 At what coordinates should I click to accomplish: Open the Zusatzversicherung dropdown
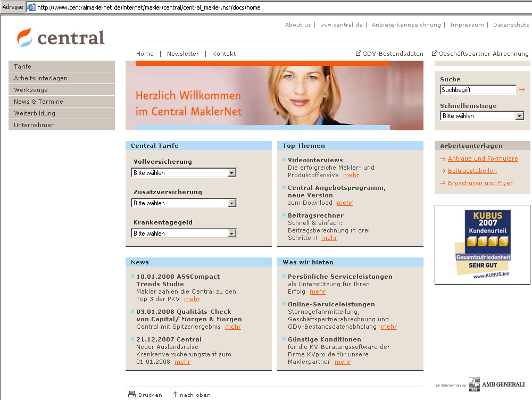(x=184, y=203)
